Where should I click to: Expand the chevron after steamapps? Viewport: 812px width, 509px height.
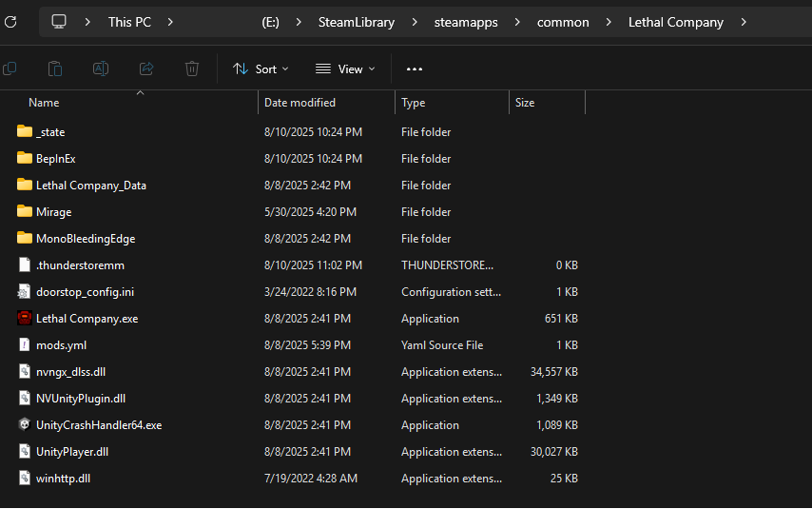[517, 22]
